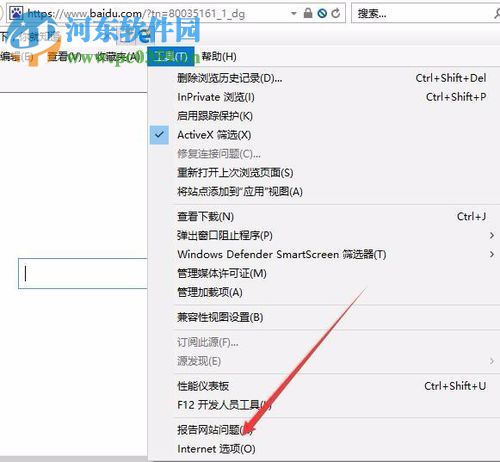Open the 工具(T) menu
The height and width of the screenshot is (462, 500).
pyautogui.click(x=171, y=57)
